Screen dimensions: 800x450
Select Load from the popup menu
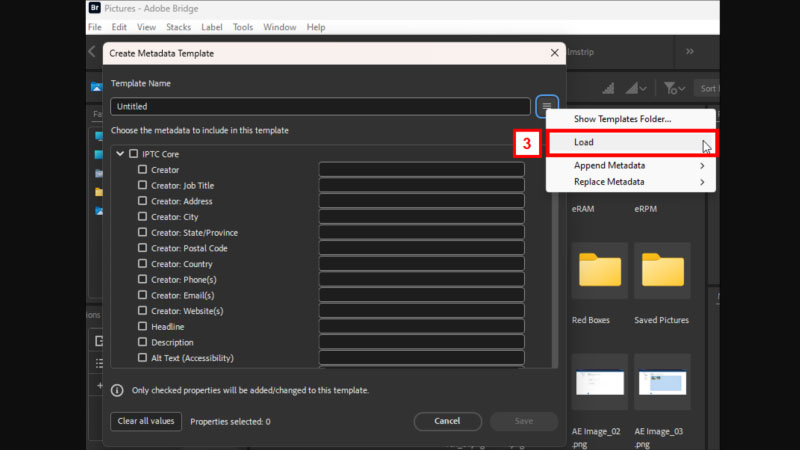(630, 143)
